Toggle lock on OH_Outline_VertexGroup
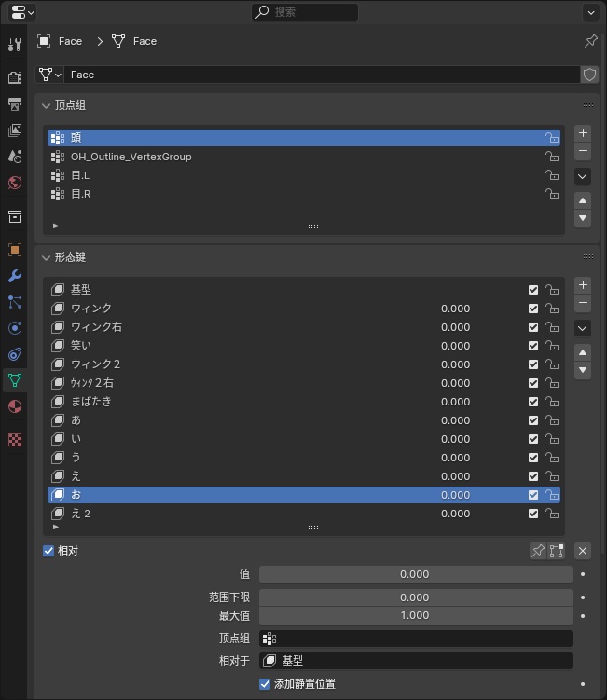This screenshot has width=607, height=700. point(552,157)
